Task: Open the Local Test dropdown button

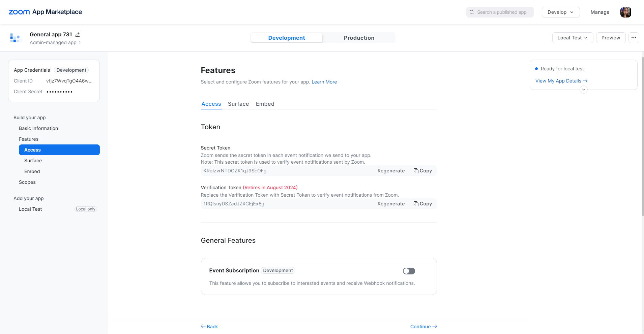Action: pos(573,38)
